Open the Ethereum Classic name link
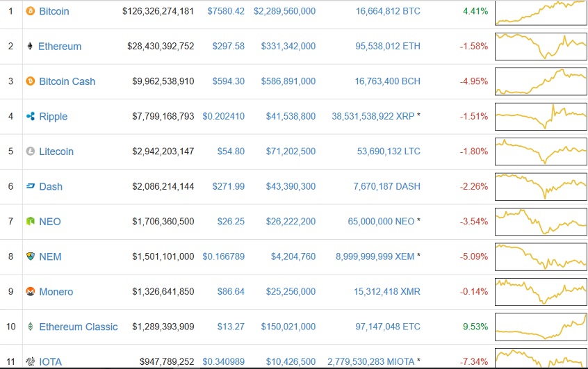588x369 pixels. click(79, 327)
